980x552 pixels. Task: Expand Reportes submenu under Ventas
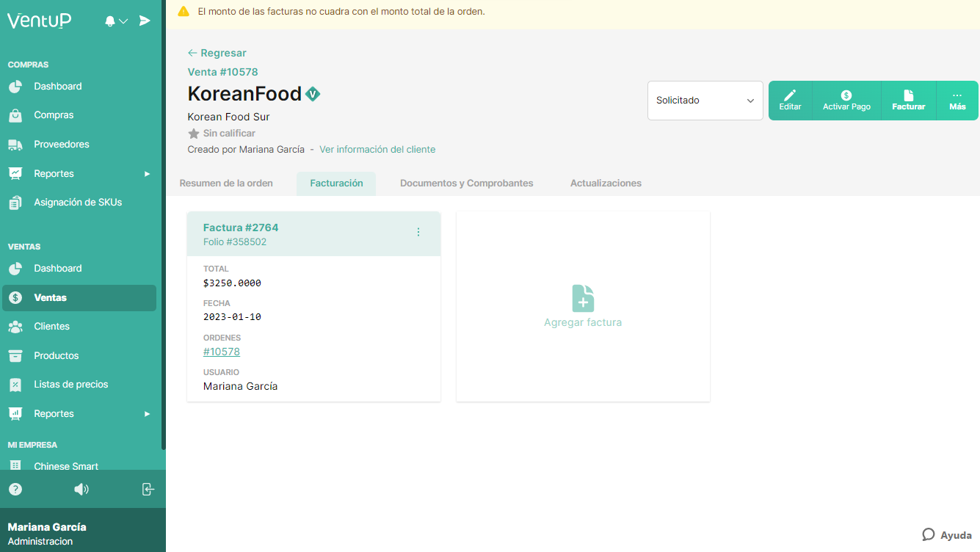click(147, 414)
